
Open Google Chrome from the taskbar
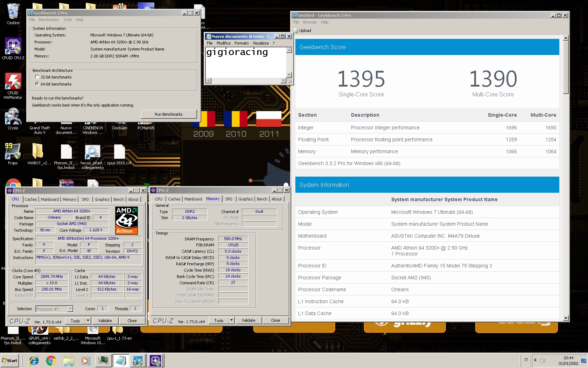coord(51,361)
